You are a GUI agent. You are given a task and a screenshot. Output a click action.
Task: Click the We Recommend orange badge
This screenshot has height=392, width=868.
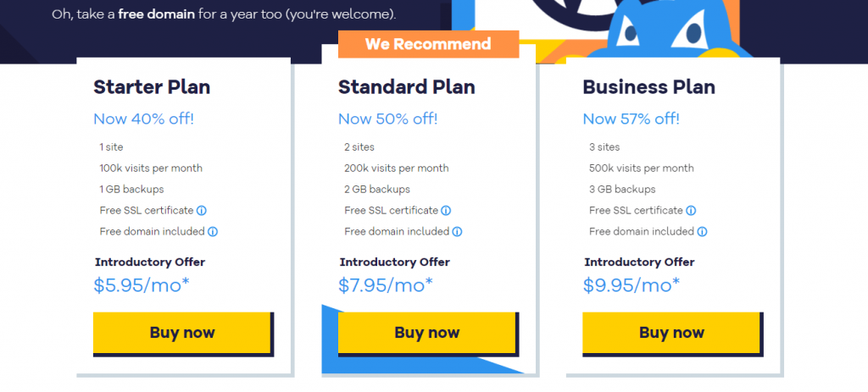[x=428, y=44]
